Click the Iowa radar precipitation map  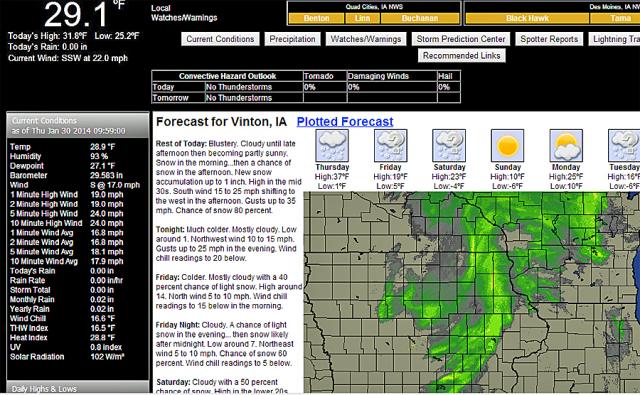(472, 292)
